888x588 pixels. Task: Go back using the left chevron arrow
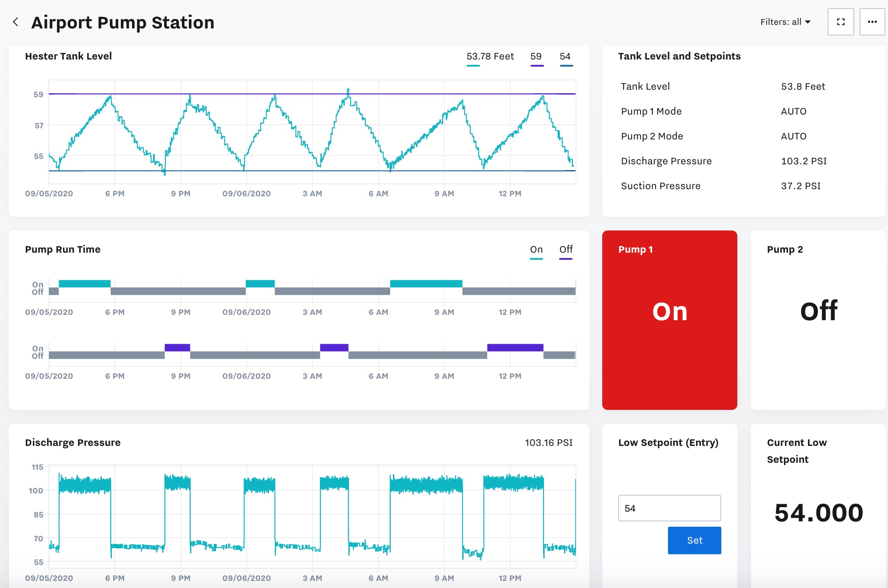16,22
